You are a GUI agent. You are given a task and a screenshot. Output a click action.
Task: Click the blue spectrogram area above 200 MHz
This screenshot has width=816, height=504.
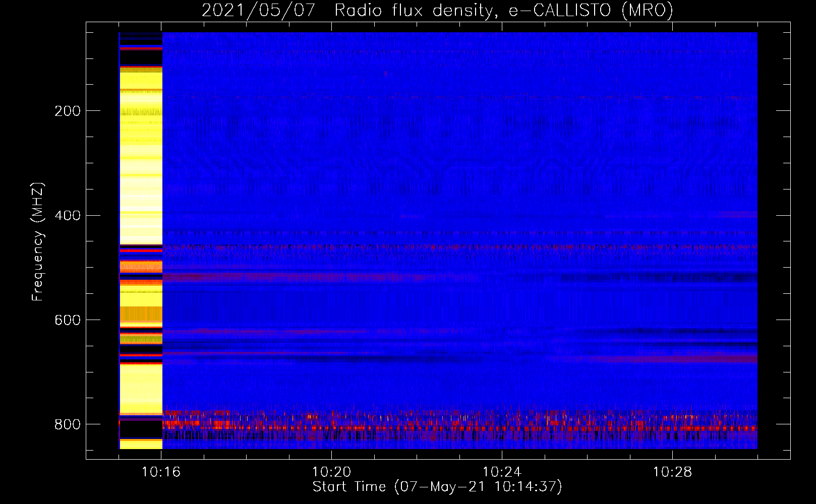click(x=454, y=66)
